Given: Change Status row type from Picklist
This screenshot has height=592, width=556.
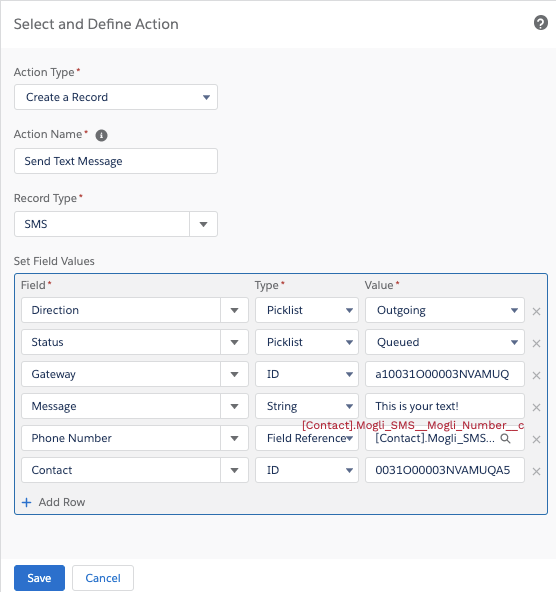Looking at the screenshot, I should 307,342.
